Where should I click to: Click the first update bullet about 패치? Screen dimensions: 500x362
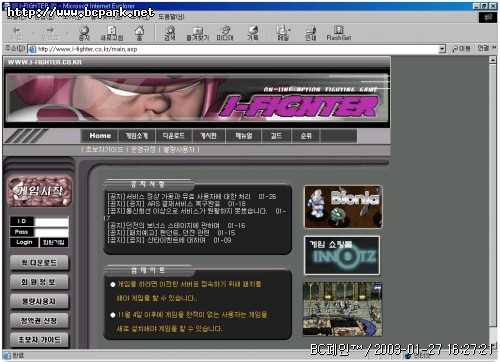click(189, 291)
